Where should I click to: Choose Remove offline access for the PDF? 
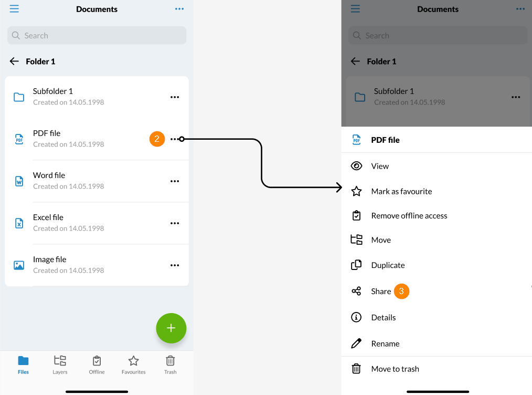(409, 215)
